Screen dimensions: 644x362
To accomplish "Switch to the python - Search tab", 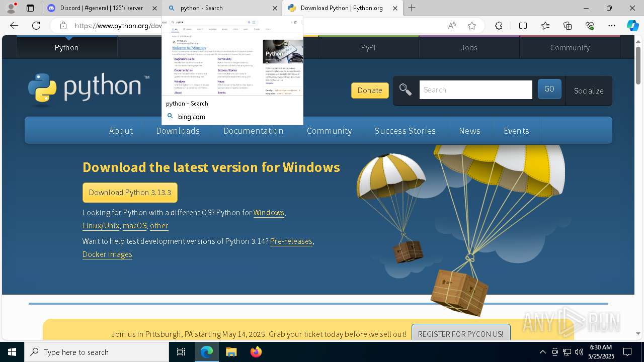I will coord(222,8).
